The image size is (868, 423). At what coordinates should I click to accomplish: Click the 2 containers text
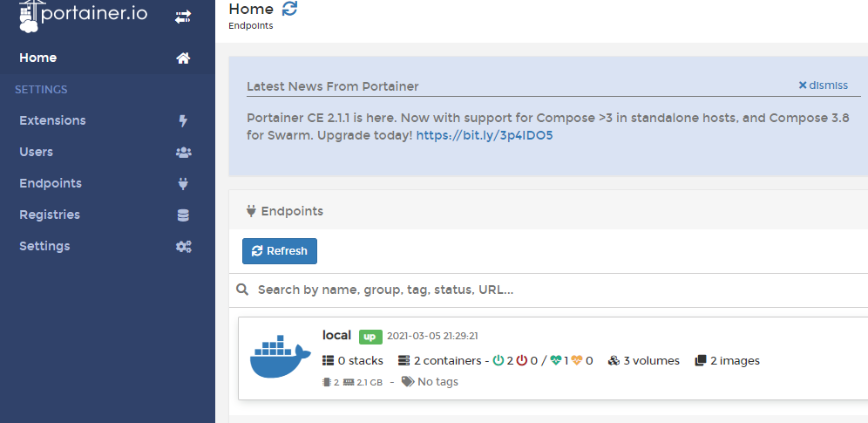tap(447, 360)
